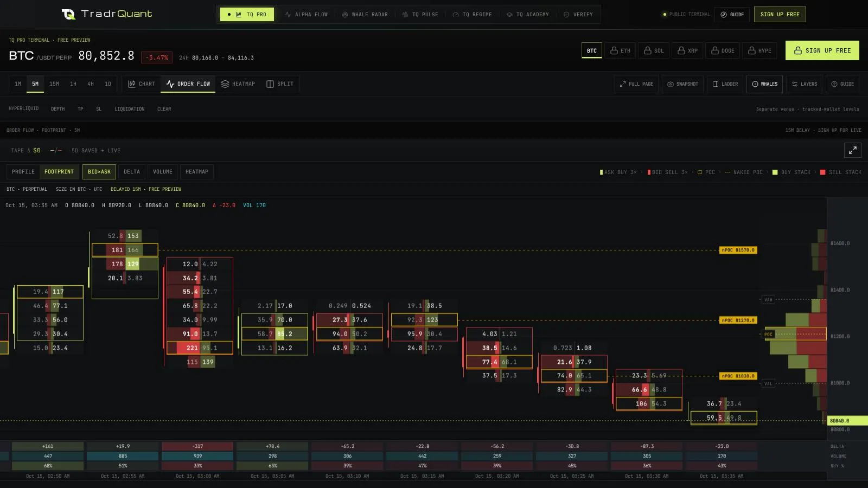Select the BTC asset button

pos(591,50)
